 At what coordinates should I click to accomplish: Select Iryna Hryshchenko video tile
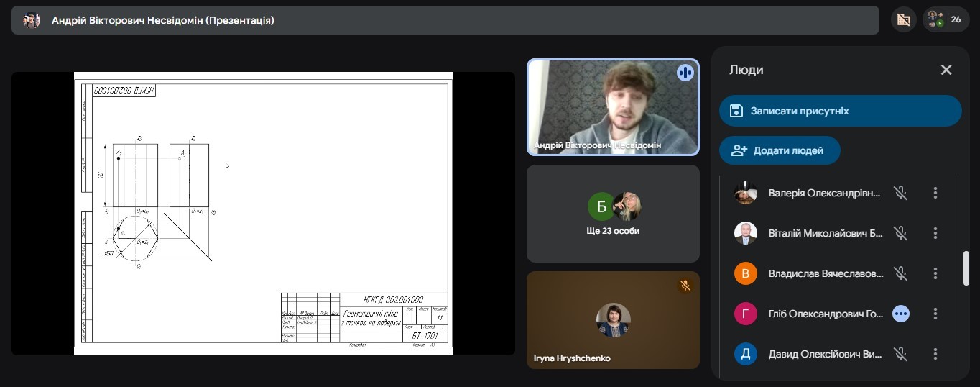pyautogui.click(x=613, y=320)
